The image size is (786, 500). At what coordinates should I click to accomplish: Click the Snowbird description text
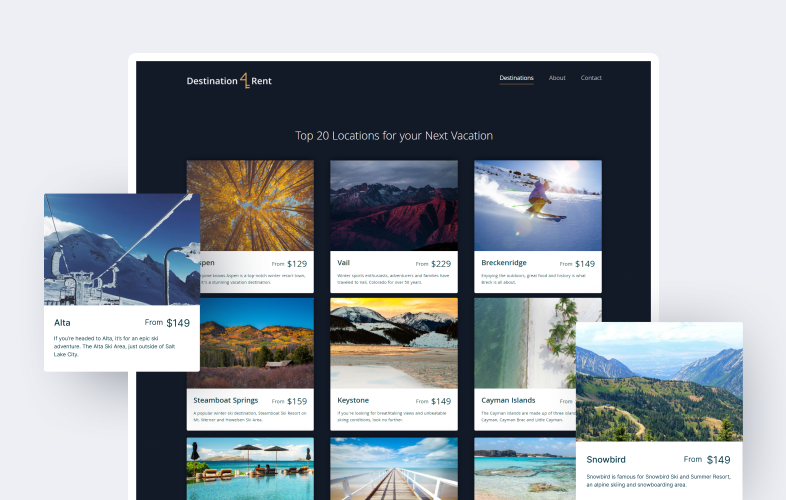pyautogui.click(x=659, y=480)
